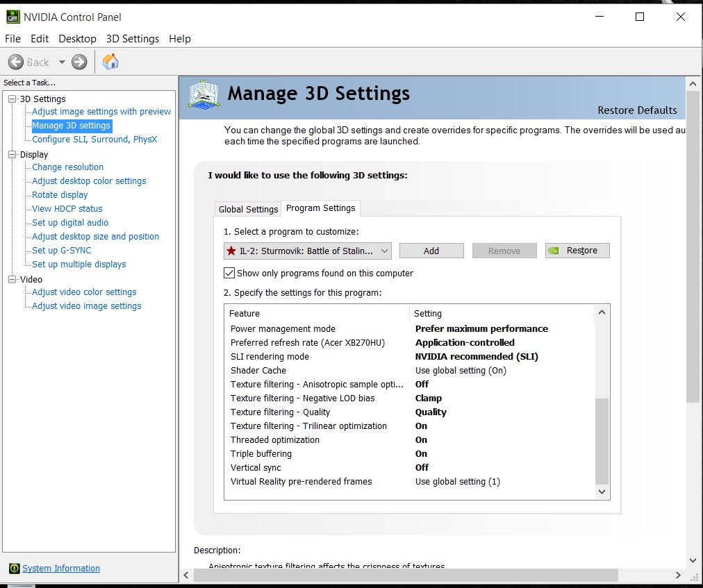Screen dimensions: 703x588
Task: Click the settings list scroll down arrow
Action: click(x=602, y=492)
